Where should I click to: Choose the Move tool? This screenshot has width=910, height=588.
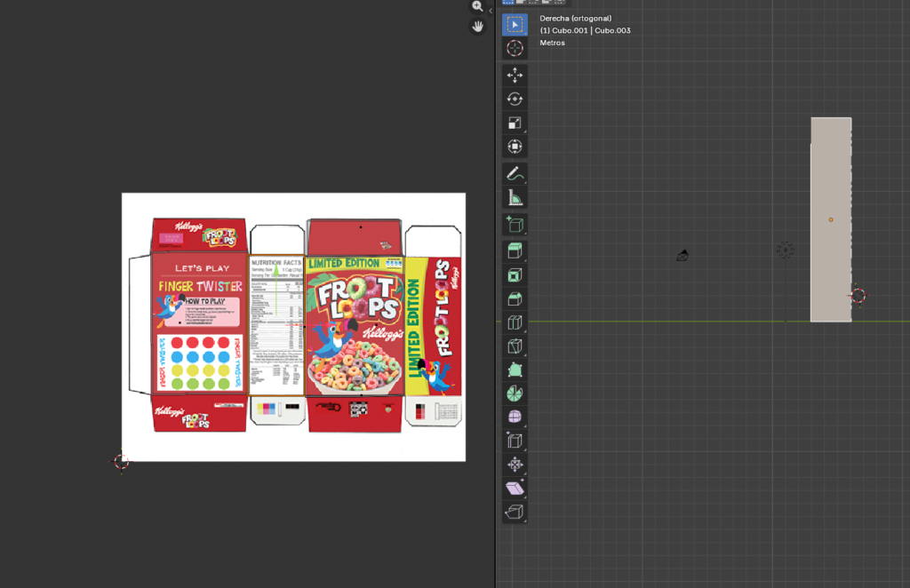coord(515,76)
